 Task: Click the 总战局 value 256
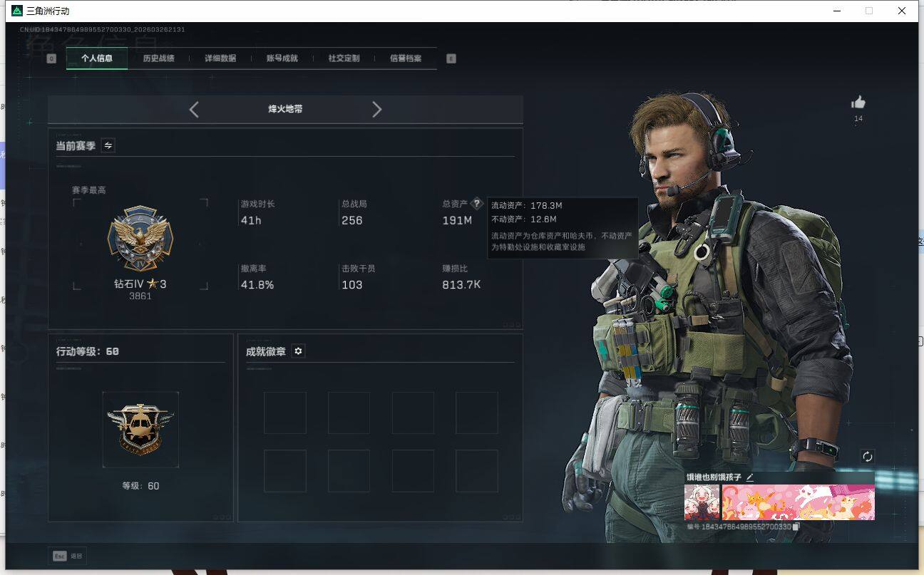(x=352, y=221)
